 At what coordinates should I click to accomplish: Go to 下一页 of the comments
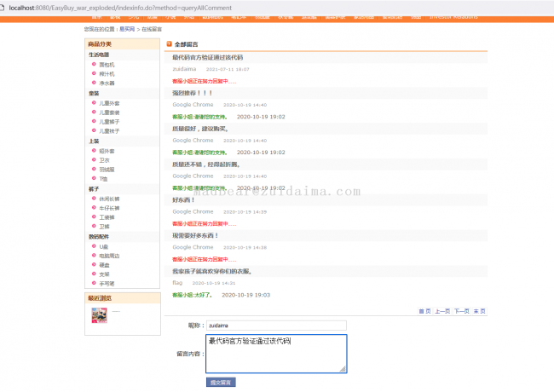click(x=461, y=312)
